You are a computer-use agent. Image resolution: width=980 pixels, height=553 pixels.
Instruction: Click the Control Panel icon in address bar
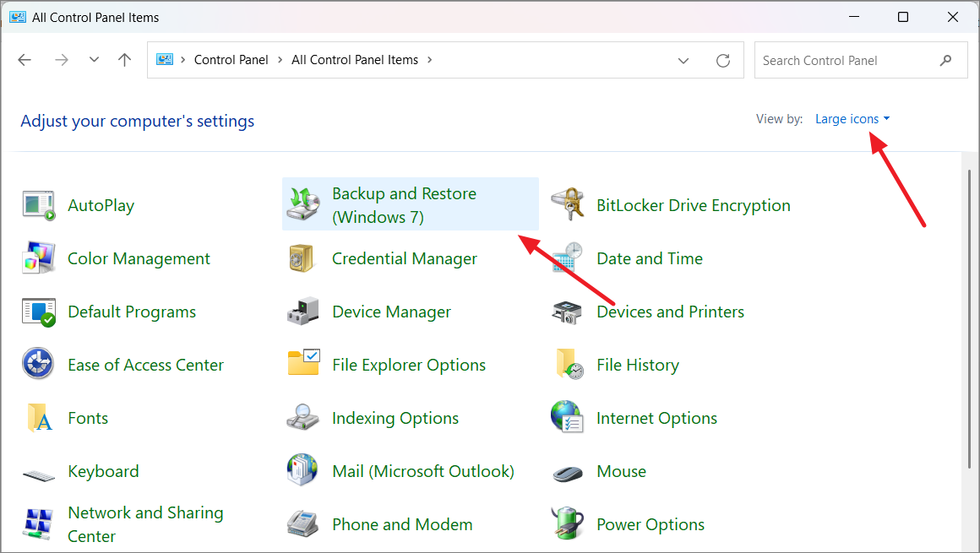pos(165,59)
